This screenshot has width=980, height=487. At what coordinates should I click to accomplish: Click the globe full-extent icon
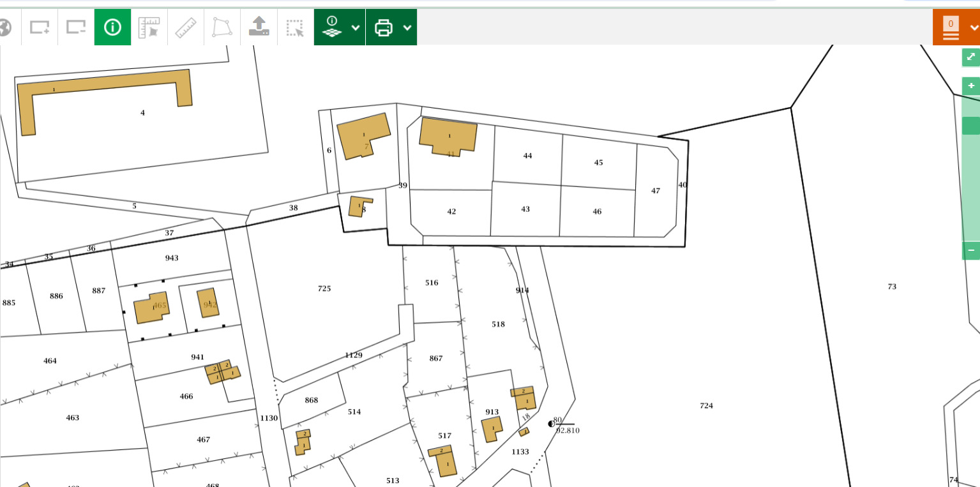click(x=5, y=27)
